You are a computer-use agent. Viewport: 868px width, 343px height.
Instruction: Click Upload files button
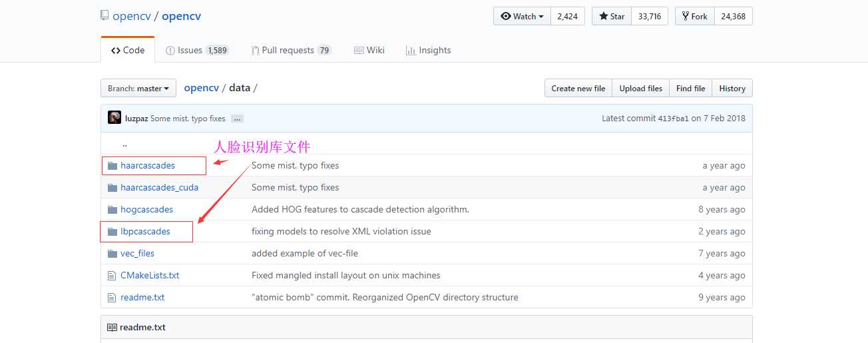[x=641, y=88]
